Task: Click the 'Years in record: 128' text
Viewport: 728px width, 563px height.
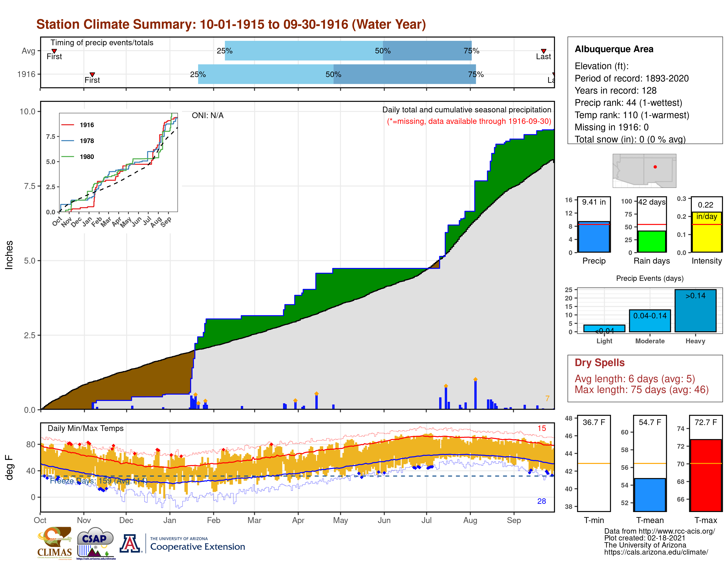Action: (x=616, y=90)
